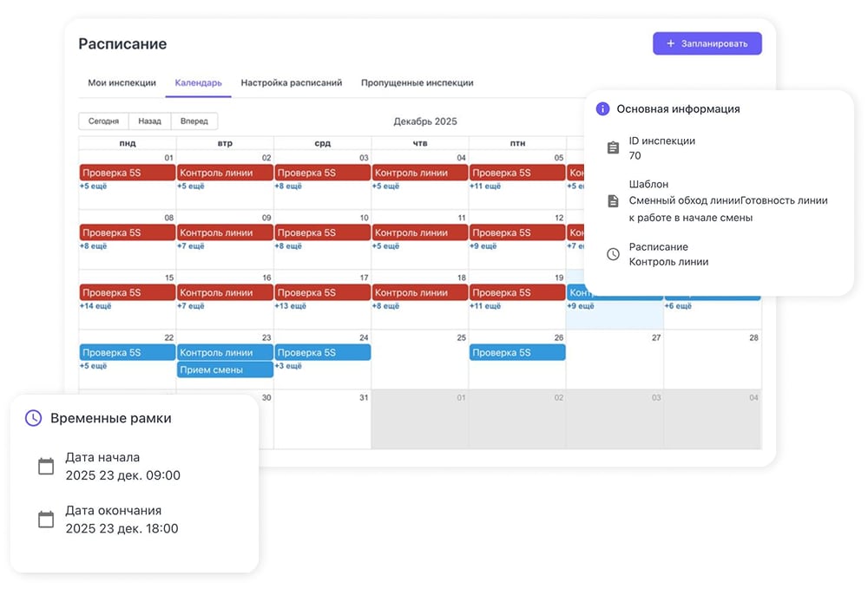The width and height of the screenshot is (868, 595).
Task: Select the day cell numbered 25
Action: 419,359
